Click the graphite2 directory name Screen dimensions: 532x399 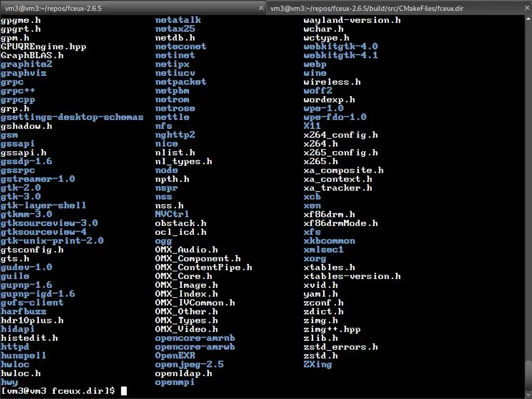(26, 64)
